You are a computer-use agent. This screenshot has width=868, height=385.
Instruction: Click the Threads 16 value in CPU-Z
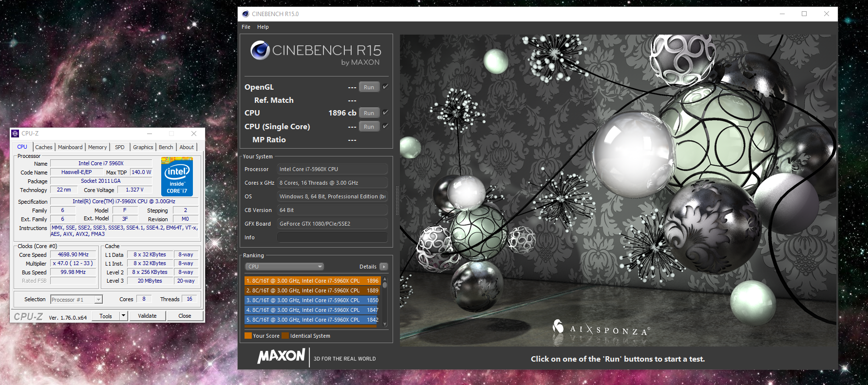coord(189,299)
